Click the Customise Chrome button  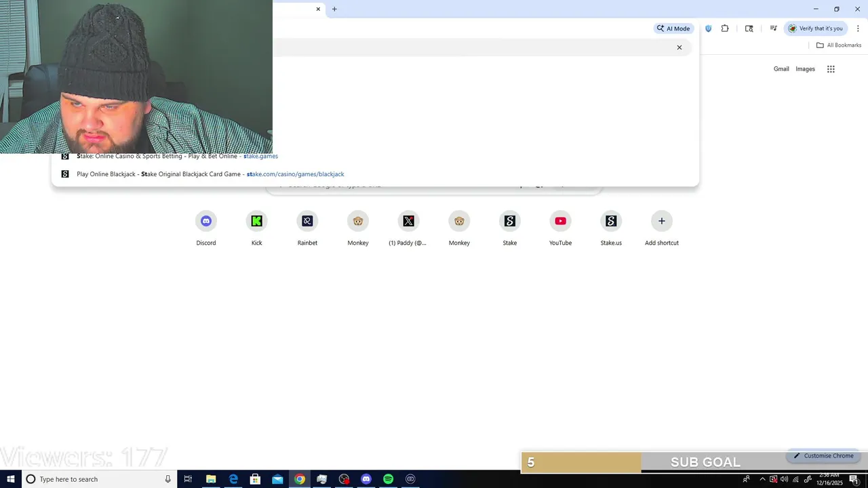823,456
